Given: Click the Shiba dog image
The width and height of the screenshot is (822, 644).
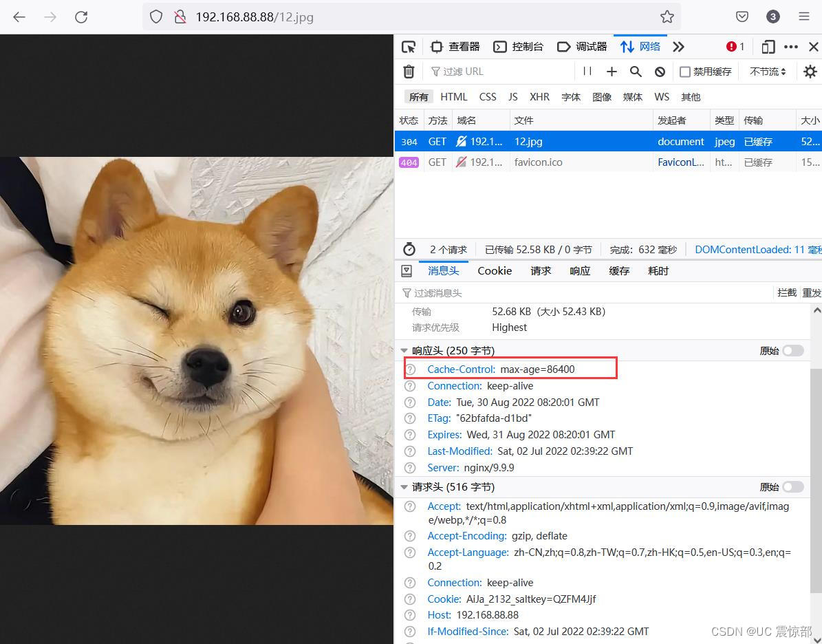Looking at the screenshot, I should pos(197,341).
